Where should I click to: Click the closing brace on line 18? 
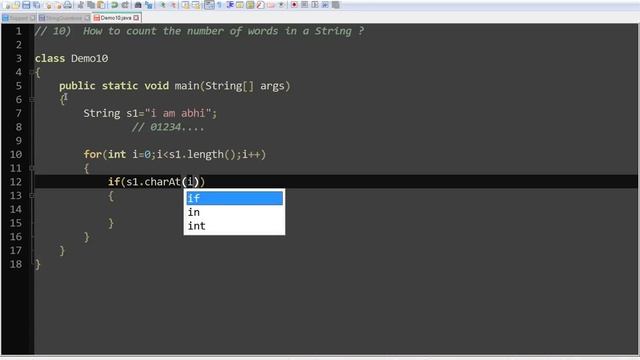[x=38, y=264]
